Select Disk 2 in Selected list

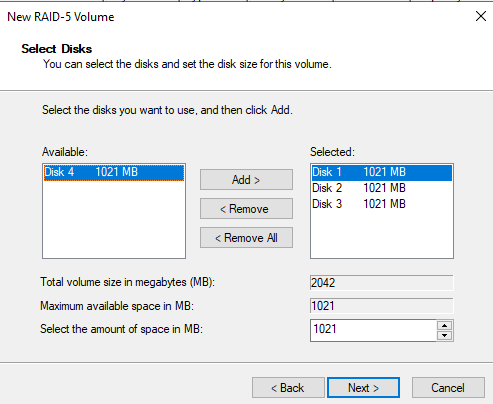(382, 188)
